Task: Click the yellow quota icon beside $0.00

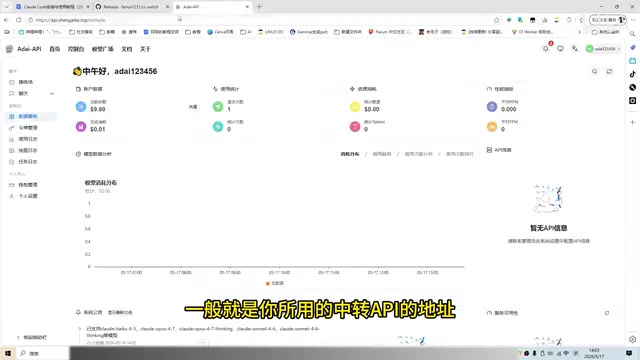Action: coord(355,107)
